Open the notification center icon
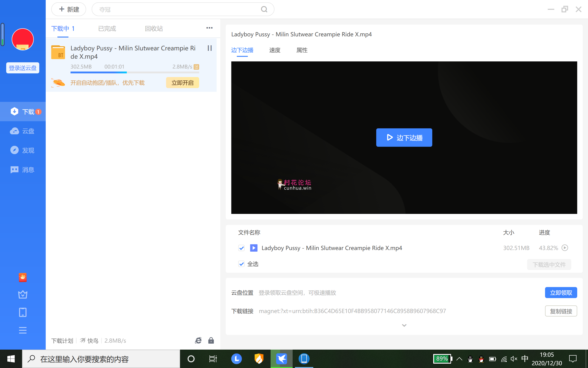 pyautogui.click(x=573, y=359)
